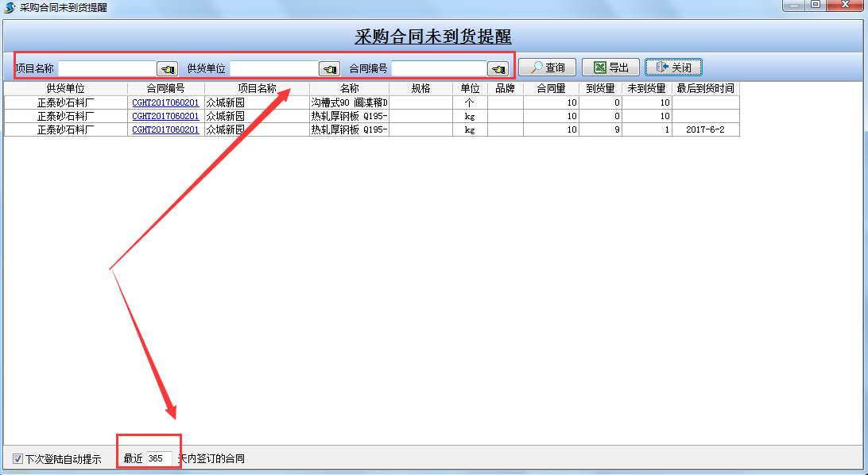Viewport: 868px width, 475px height.
Task: Focus the 项目名称 text input
Action: tap(107, 69)
